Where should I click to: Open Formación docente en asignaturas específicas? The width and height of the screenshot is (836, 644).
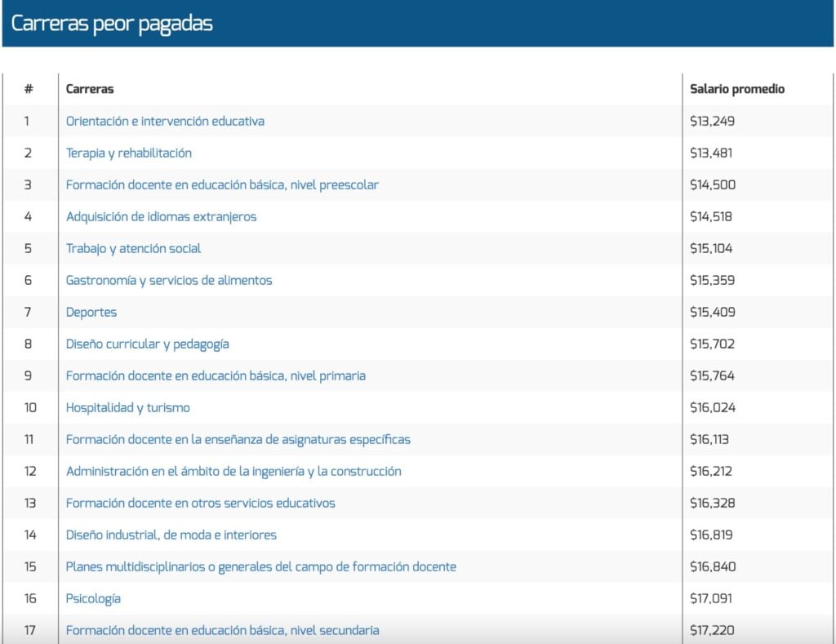[238, 439]
